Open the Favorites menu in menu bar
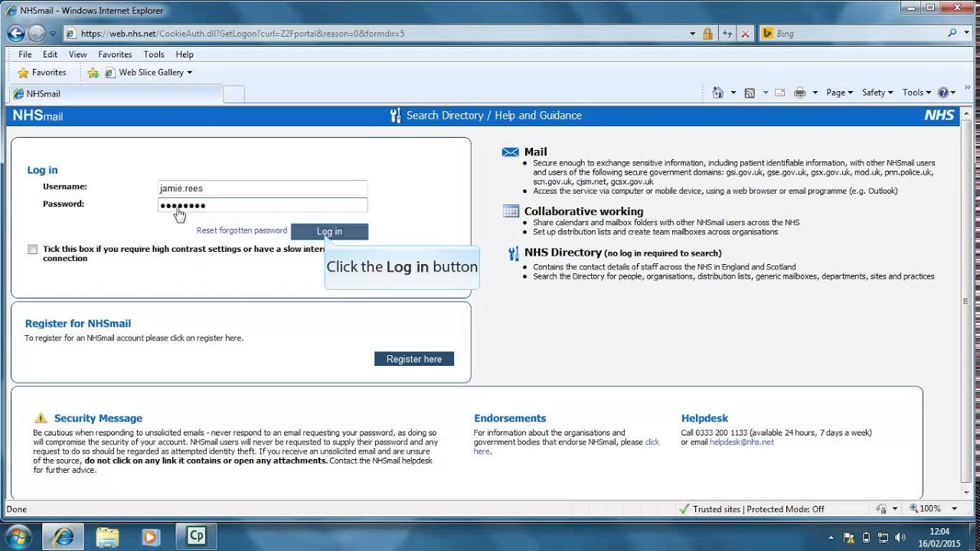The image size is (980, 551). (x=115, y=54)
